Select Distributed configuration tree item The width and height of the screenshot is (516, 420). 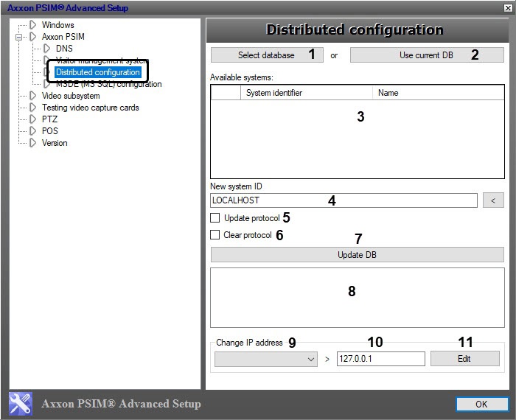[98, 72]
